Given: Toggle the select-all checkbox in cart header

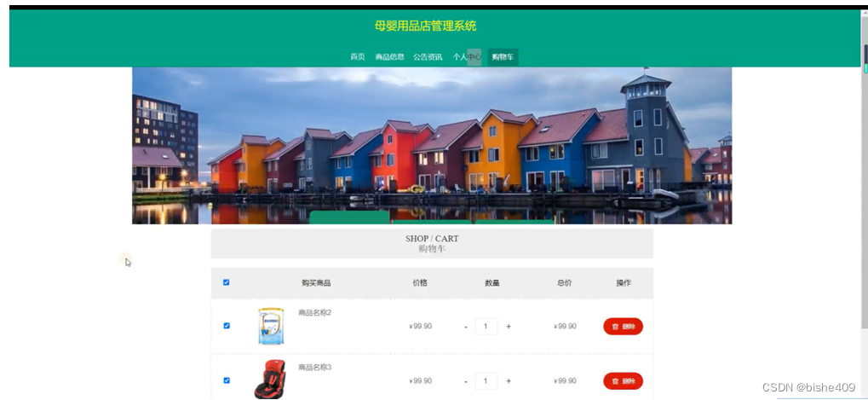Looking at the screenshot, I should pos(226,282).
